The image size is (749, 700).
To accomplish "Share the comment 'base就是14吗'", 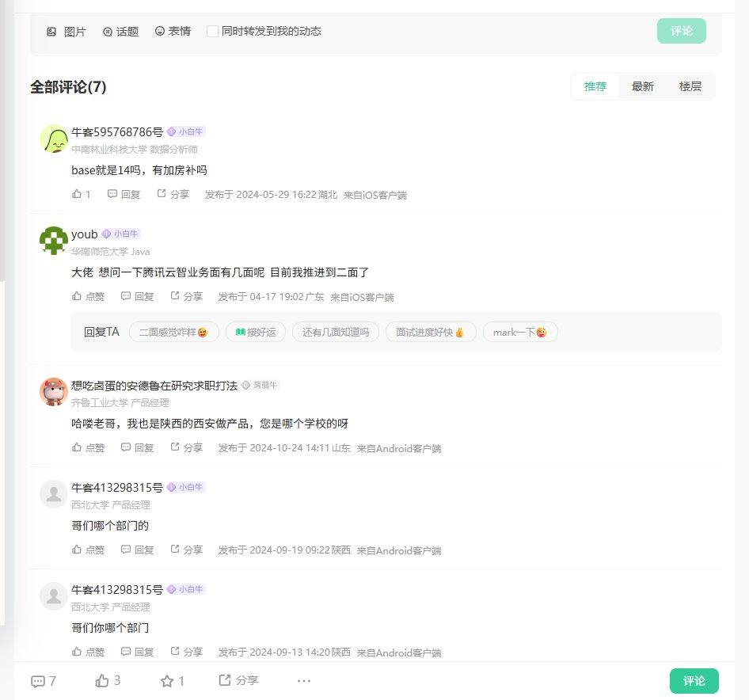I will pyautogui.click(x=173, y=194).
